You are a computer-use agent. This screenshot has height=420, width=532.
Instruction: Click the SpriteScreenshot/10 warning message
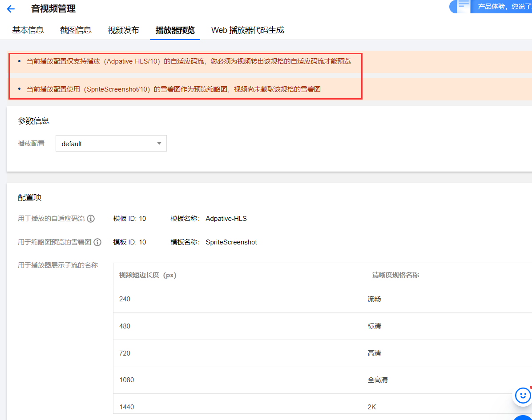click(x=174, y=89)
